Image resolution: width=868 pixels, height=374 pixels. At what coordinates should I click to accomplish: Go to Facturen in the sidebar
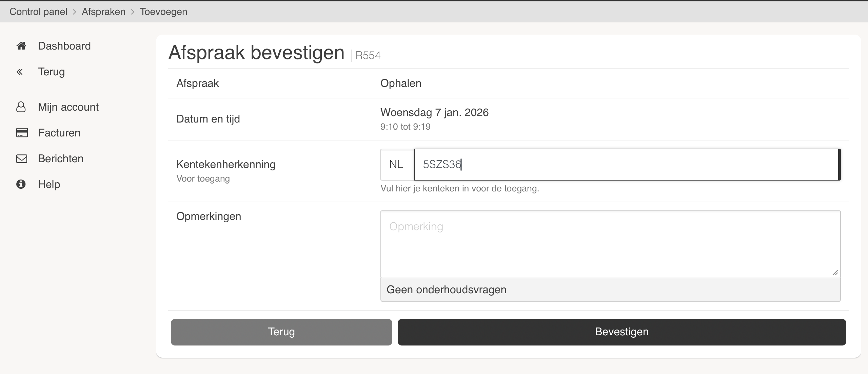pyautogui.click(x=59, y=133)
